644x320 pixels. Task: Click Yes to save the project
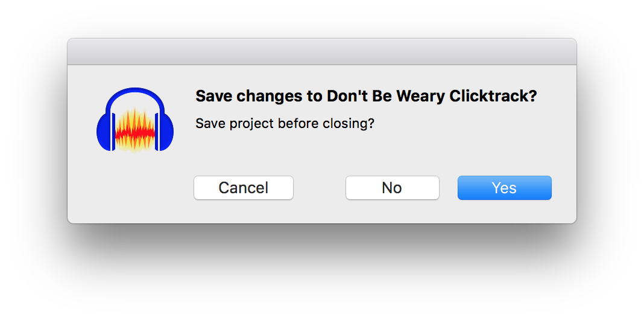click(504, 188)
